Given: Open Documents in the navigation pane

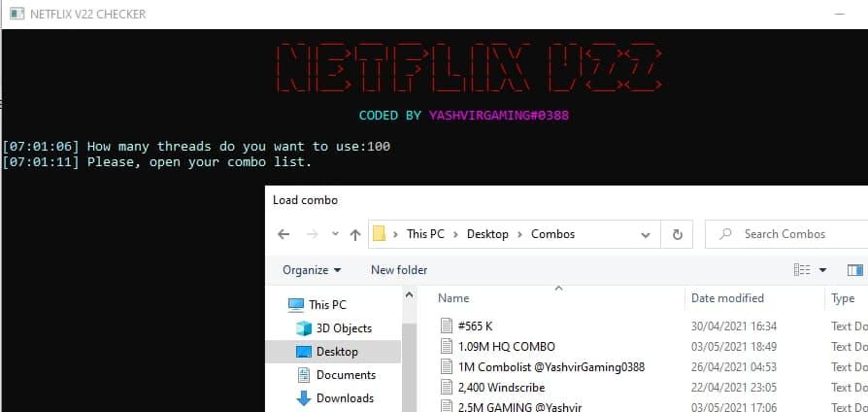Looking at the screenshot, I should (x=346, y=375).
